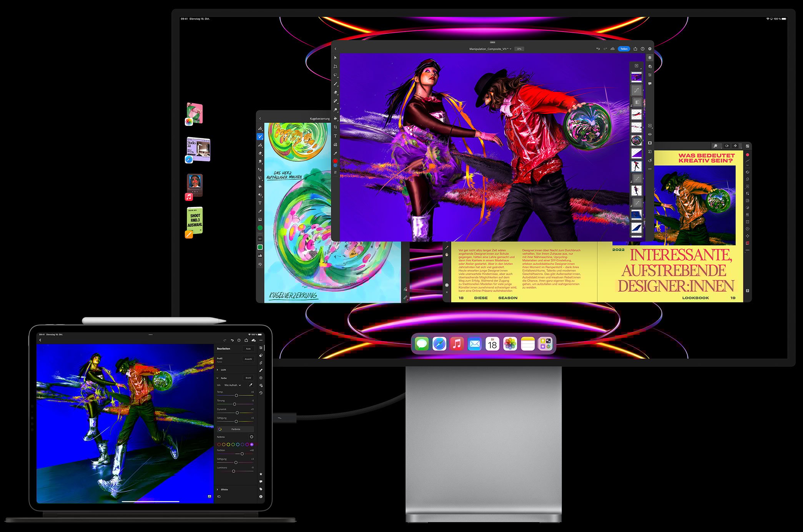Open Lightroom version history clock icon
803x532 pixels.
tap(261, 393)
